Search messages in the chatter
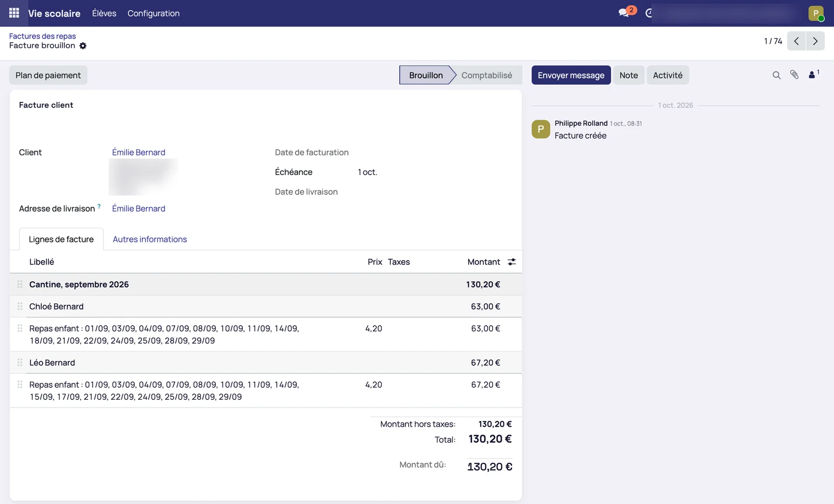Image resolution: width=834 pixels, height=504 pixels. point(776,75)
